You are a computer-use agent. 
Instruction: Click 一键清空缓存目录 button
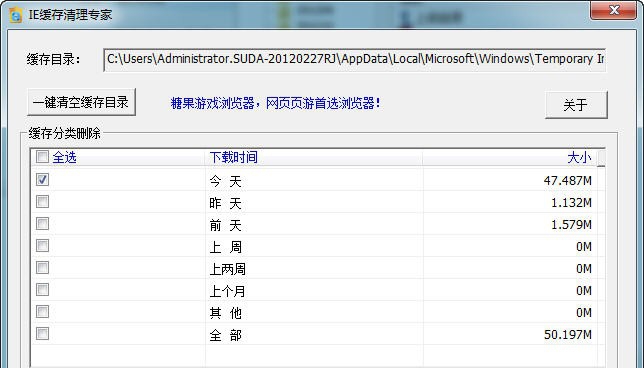[x=81, y=102]
